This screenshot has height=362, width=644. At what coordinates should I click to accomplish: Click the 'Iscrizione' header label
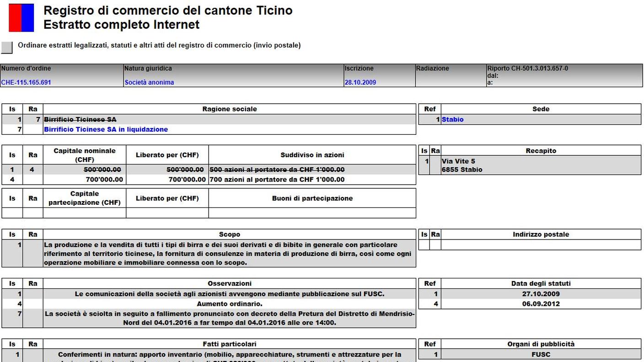359,69
